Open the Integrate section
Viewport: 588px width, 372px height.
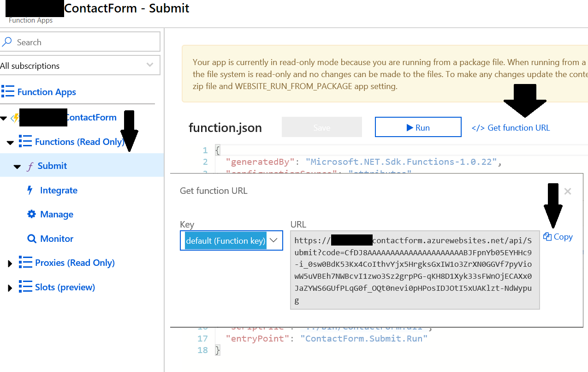pyautogui.click(x=59, y=190)
